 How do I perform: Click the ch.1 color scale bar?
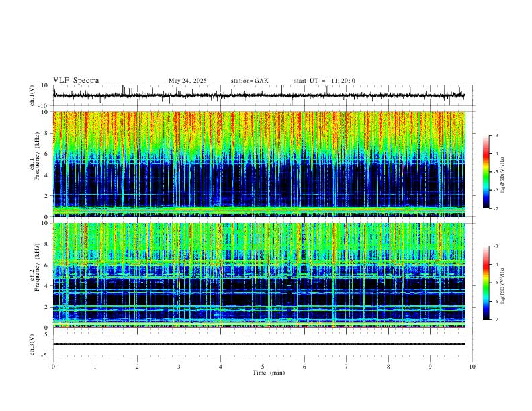[x=486, y=172]
